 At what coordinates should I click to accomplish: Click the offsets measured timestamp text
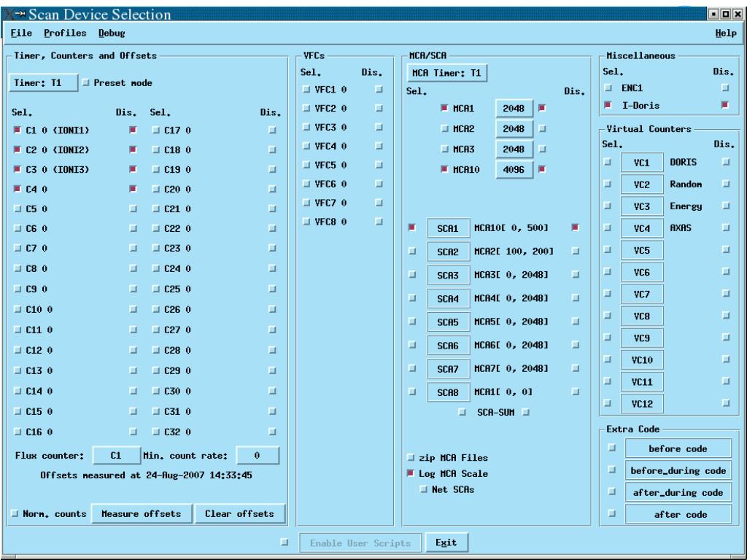146,475
